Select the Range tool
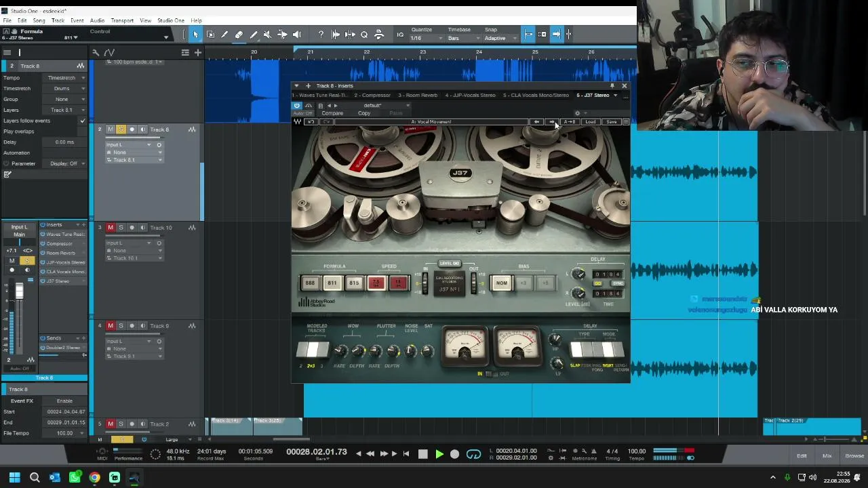The width and height of the screenshot is (868, 488). coord(210,35)
